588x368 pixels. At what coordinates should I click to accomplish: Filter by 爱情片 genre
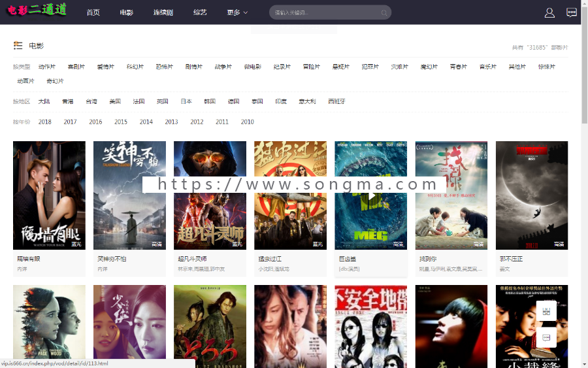pos(105,67)
